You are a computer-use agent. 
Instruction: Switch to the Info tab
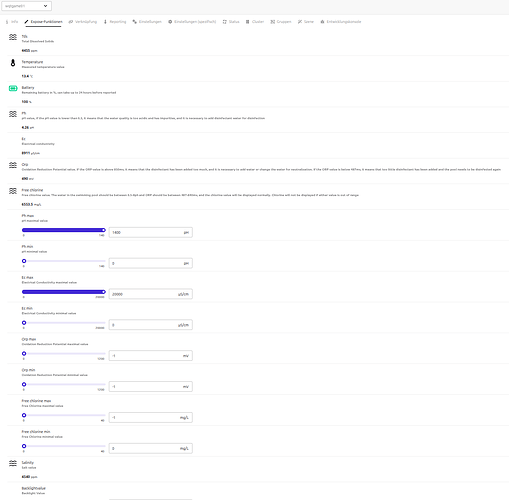[12, 22]
